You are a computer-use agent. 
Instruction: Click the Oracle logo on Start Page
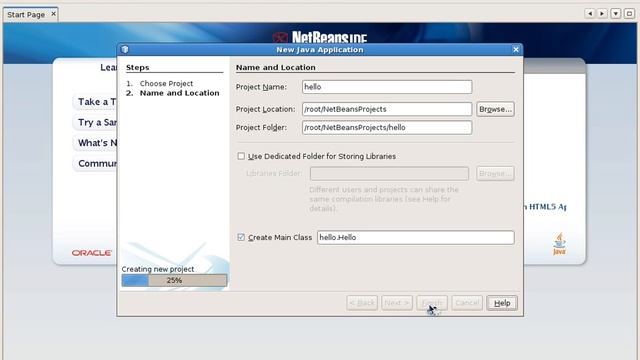pos(92,253)
